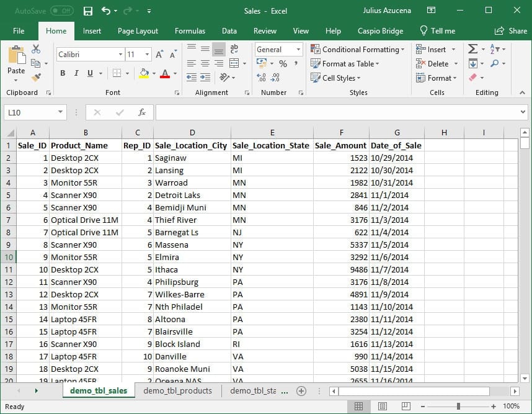Click the Name Box showing L10
This screenshot has width=532, height=414.
(30, 112)
